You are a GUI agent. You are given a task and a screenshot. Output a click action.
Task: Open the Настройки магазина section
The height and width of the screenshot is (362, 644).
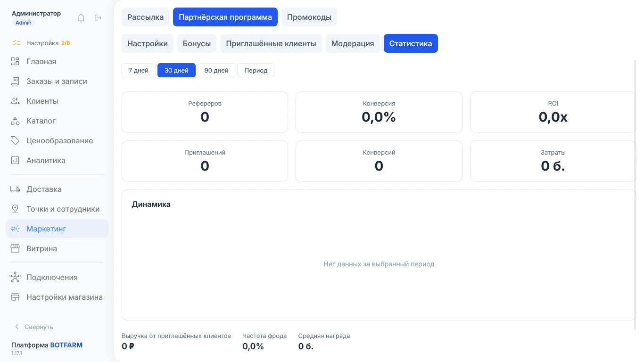(x=57, y=297)
